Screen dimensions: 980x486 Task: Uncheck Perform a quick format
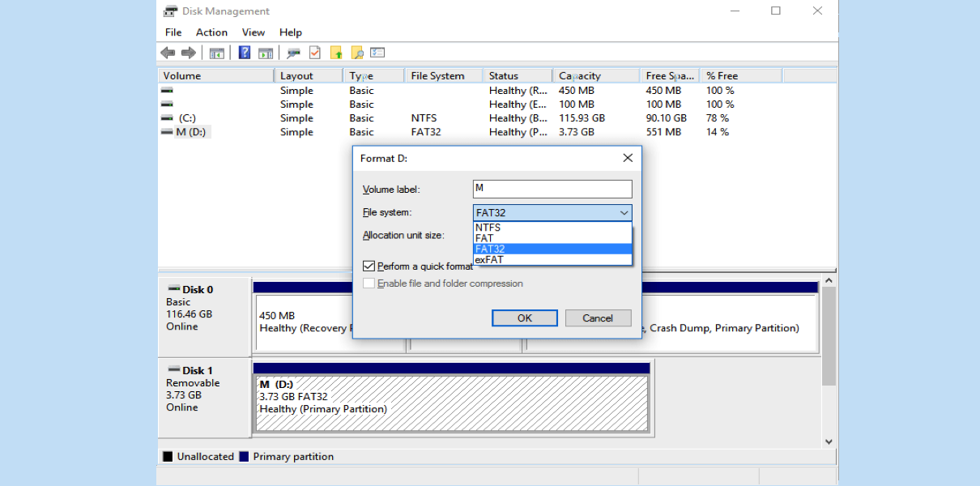(x=369, y=266)
